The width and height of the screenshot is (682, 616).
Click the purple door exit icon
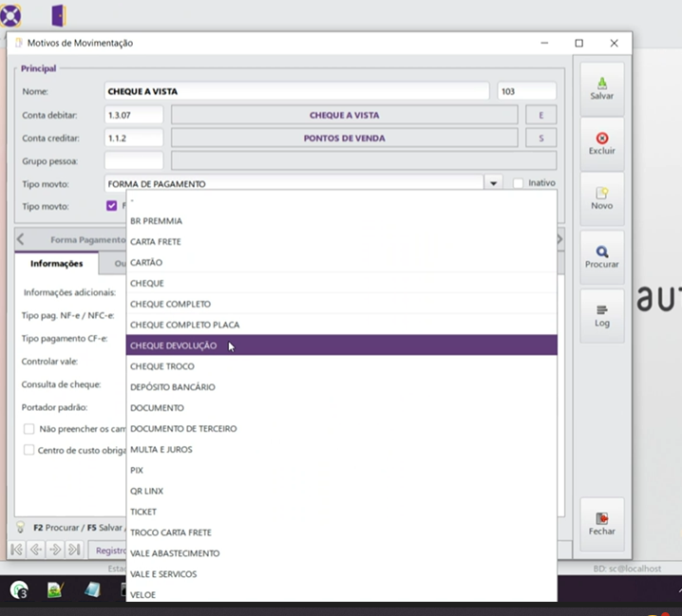click(59, 15)
